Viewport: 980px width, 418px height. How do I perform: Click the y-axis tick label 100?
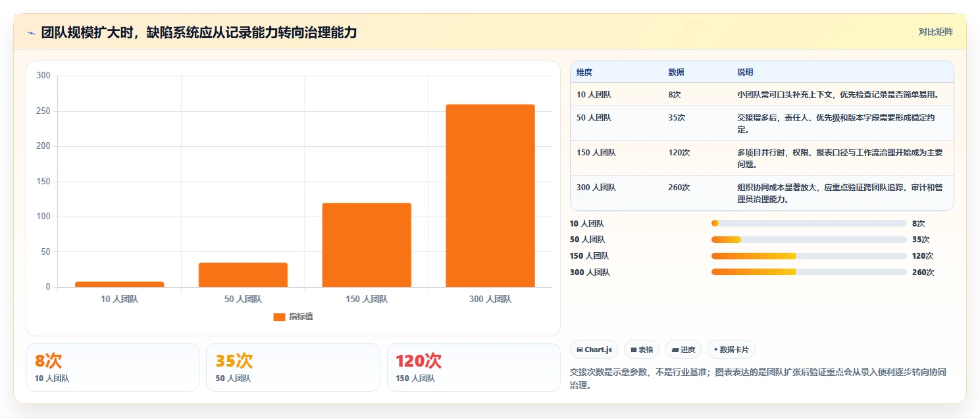pos(43,217)
